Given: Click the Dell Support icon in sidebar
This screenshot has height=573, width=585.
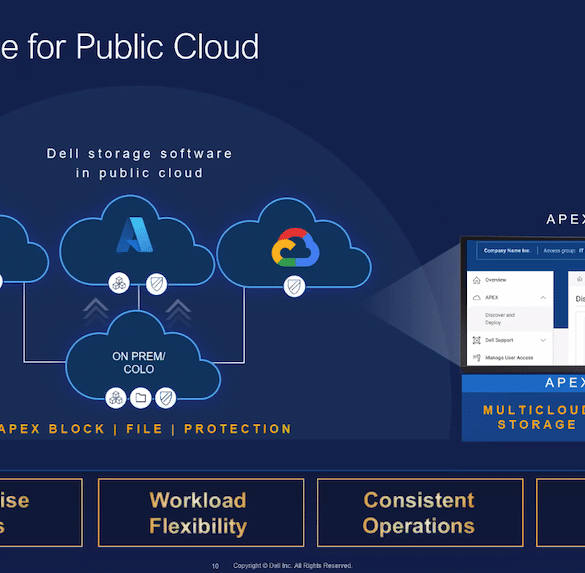Looking at the screenshot, I should [476, 340].
